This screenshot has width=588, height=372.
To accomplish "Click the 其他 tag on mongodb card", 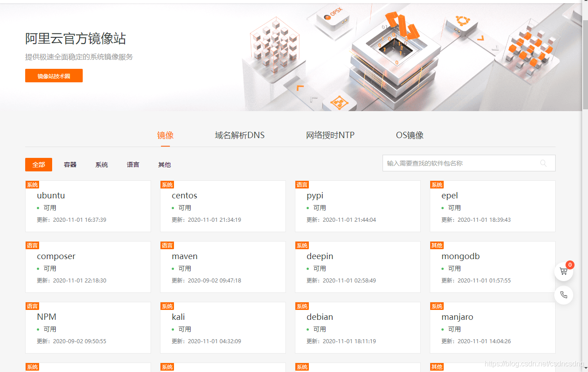I will (437, 246).
